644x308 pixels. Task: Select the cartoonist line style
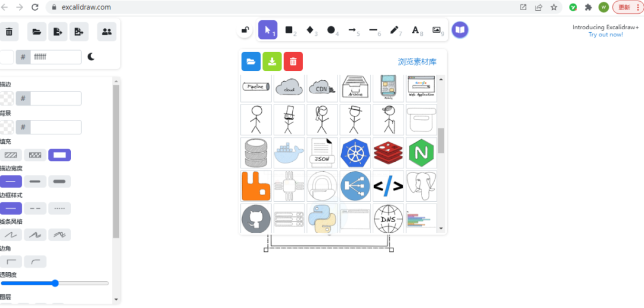(x=60, y=235)
